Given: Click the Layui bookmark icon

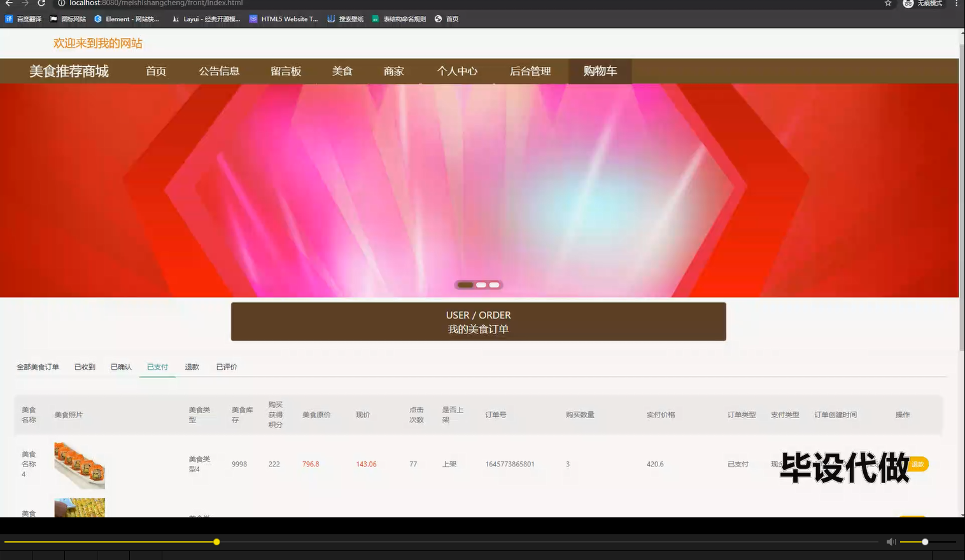Looking at the screenshot, I should click(175, 18).
